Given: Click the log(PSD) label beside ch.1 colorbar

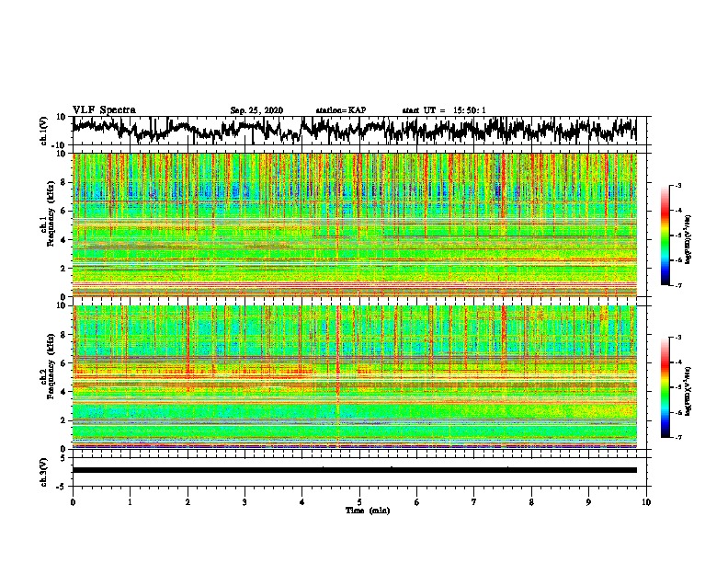Looking at the screenshot, I should click(688, 239).
